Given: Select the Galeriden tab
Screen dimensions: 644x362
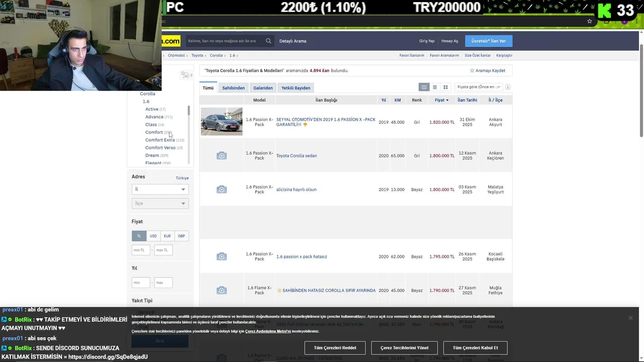Looking at the screenshot, I should coord(263,88).
